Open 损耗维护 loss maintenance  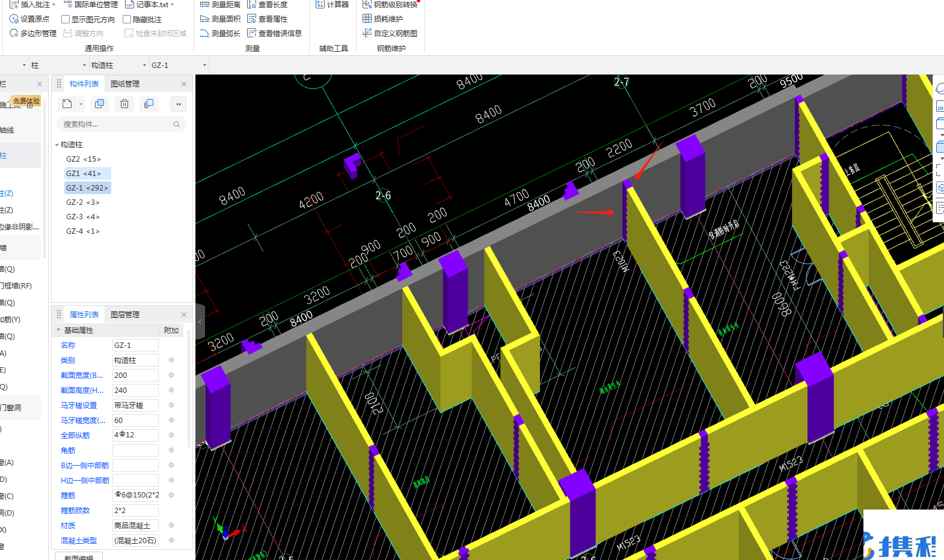pyautogui.click(x=382, y=19)
